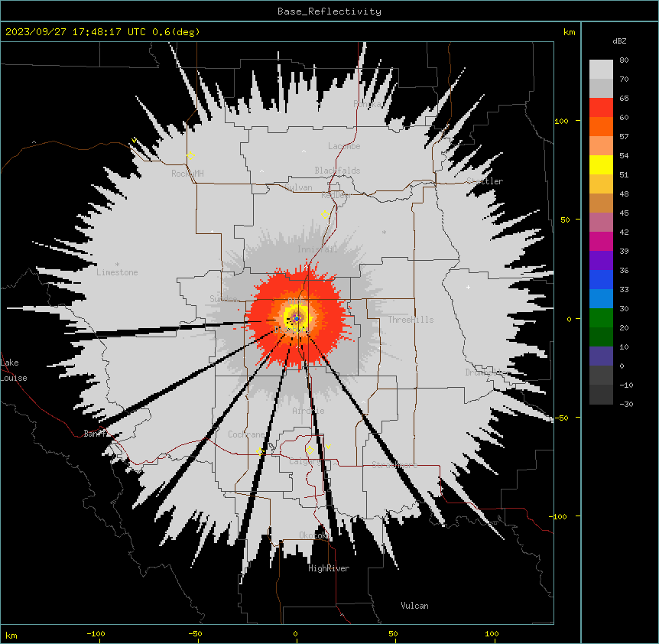Click the Vulcan town label
Viewport: 659px width, 644px height.
415,606
